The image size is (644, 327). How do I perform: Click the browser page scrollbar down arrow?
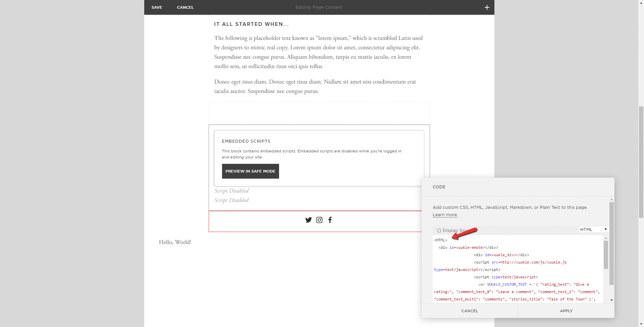(641, 324)
